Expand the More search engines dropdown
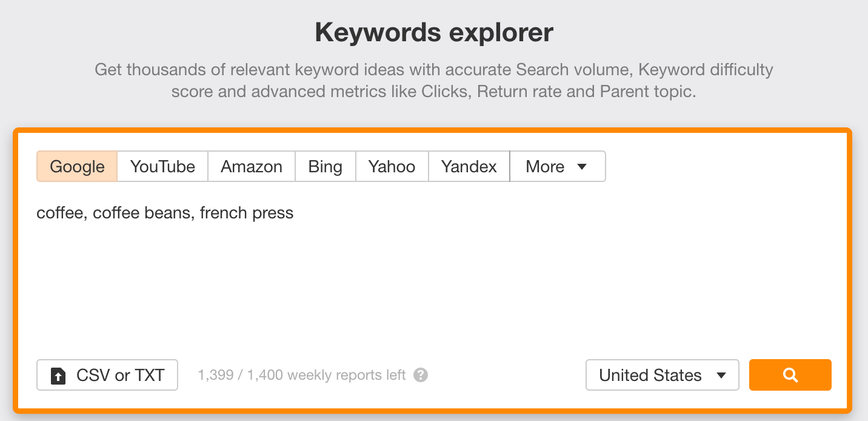Image resolution: width=868 pixels, height=421 pixels. pos(556,166)
